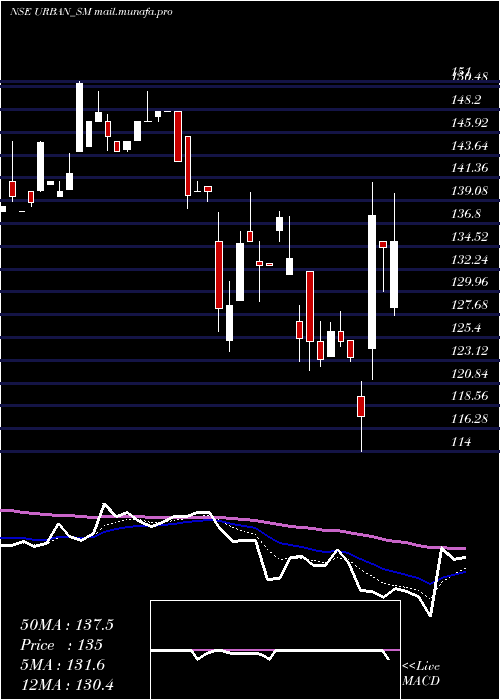Click the white MACD line in the inset box

point(271,653)
